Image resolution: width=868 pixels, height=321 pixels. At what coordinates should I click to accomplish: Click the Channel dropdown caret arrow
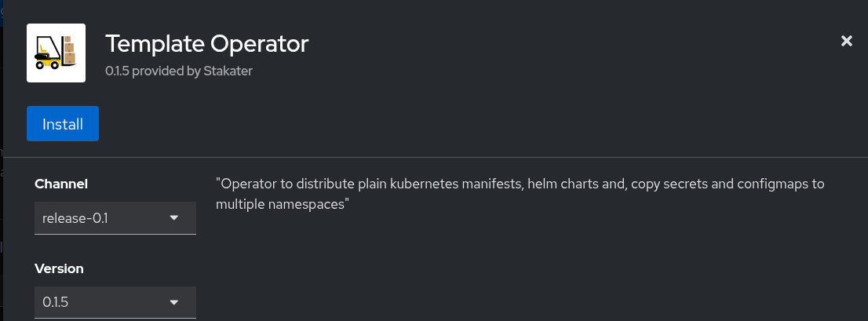[x=174, y=217]
